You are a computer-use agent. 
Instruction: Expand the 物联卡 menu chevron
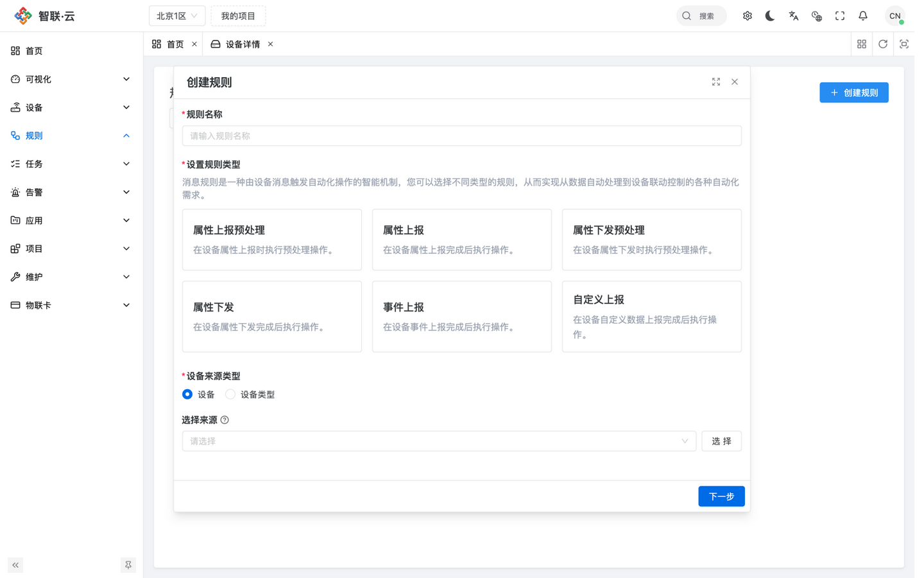126,305
